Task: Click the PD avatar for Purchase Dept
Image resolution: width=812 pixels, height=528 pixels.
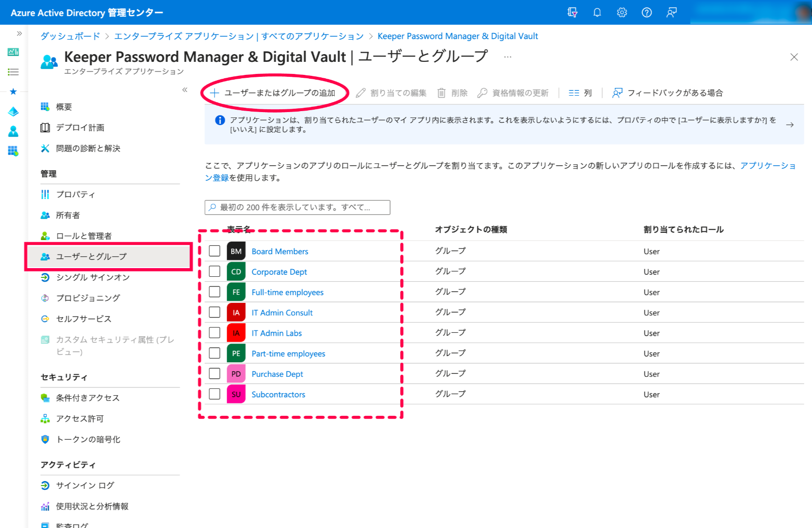Action: pyautogui.click(x=236, y=374)
